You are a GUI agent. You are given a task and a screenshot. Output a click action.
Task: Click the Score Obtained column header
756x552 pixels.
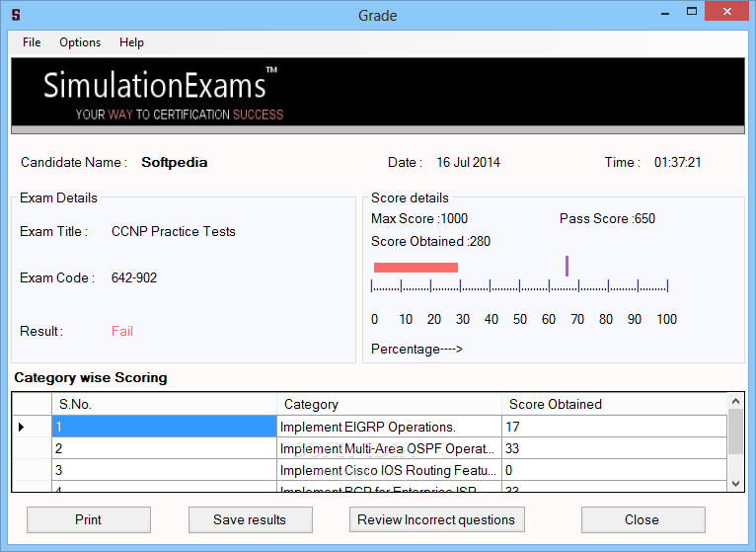pyautogui.click(x=614, y=404)
